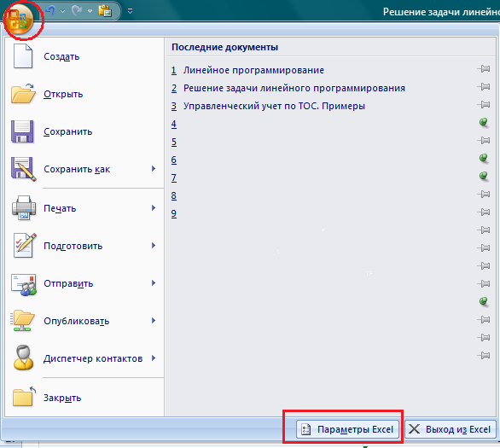This screenshot has width=500, height=448.
Task: Open Customize Quick Access Toolbar dropdown
Action: pos(130,11)
